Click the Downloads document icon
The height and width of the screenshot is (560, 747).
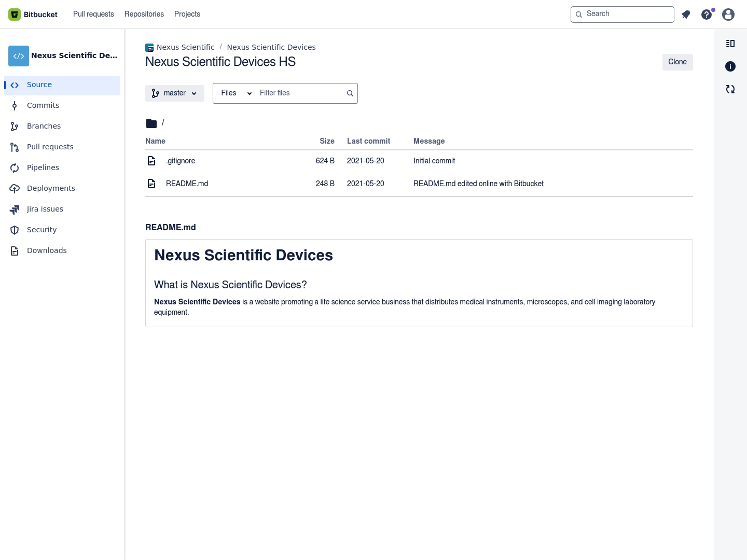tap(15, 251)
